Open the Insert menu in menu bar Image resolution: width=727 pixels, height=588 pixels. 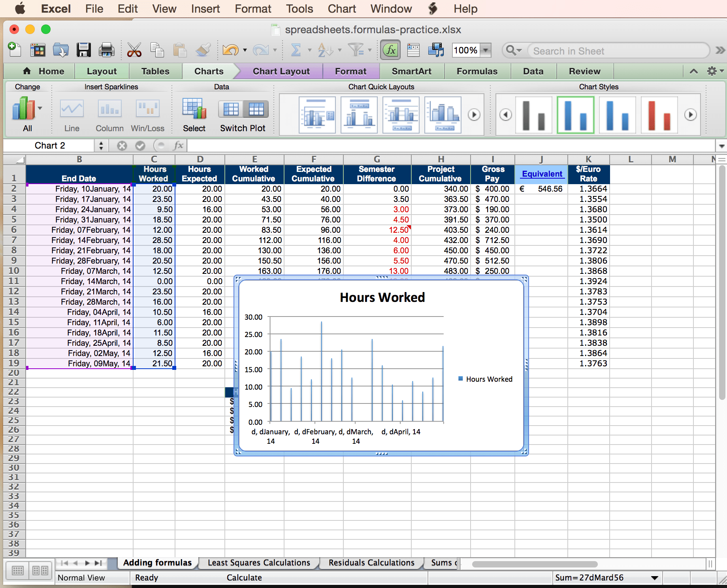tap(205, 9)
